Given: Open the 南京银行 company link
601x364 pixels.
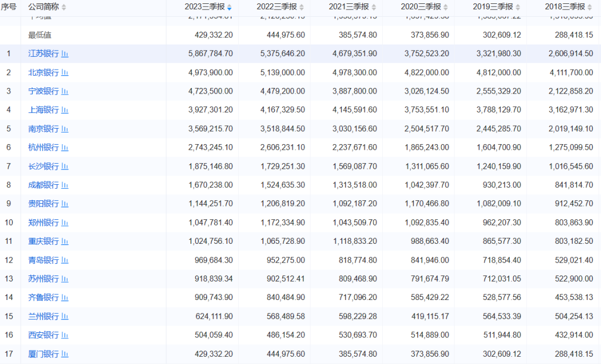Looking at the screenshot, I should point(43,129).
